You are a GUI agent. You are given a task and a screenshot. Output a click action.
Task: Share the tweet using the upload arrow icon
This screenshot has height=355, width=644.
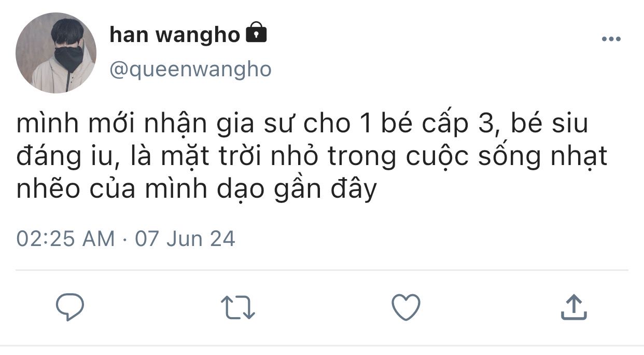point(574,307)
